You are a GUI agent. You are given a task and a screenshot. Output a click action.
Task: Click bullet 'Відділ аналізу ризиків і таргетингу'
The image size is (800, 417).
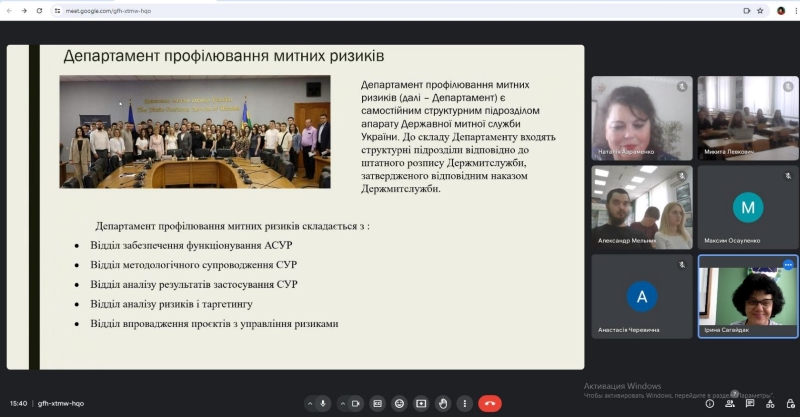click(x=171, y=304)
